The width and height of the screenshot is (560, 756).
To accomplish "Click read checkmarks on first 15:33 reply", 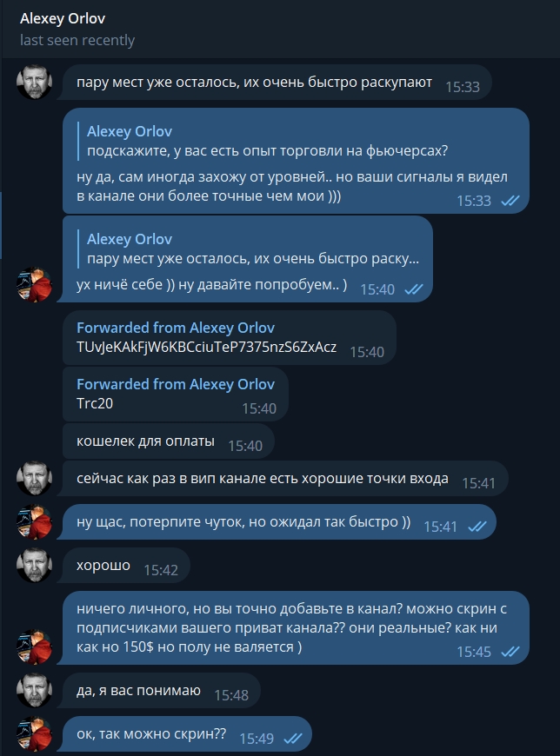I will coord(510,201).
